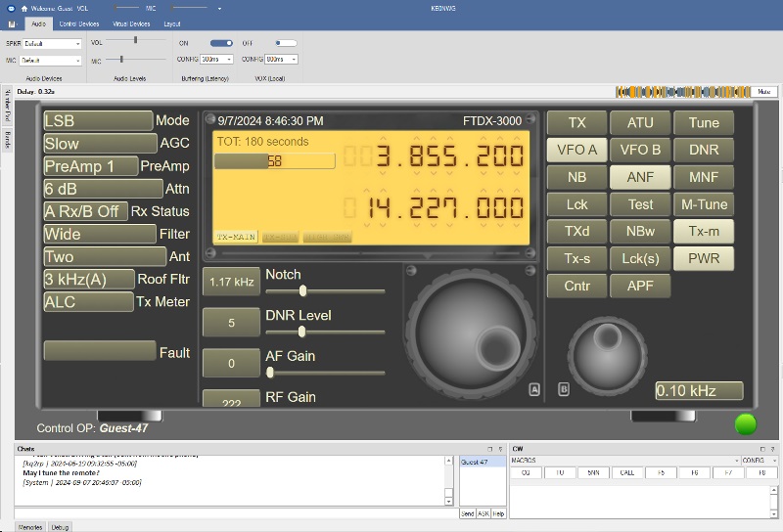Toggle the ANF auto notch button
The width and height of the screenshot is (783, 532).
point(640,177)
